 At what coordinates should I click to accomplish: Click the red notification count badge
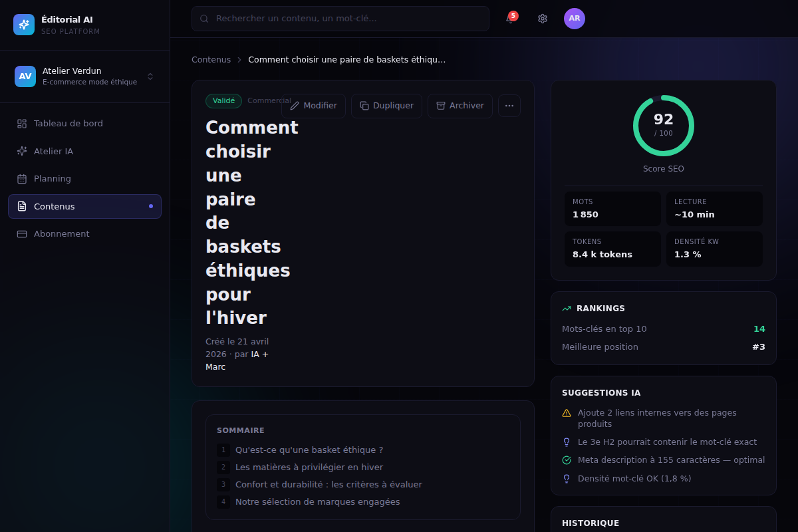click(x=513, y=15)
